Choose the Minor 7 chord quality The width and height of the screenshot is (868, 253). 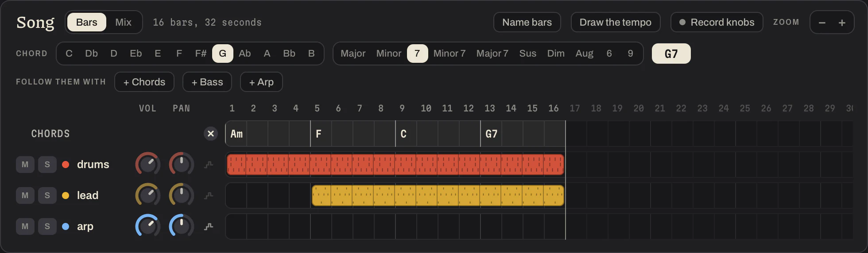pyautogui.click(x=449, y=54)
